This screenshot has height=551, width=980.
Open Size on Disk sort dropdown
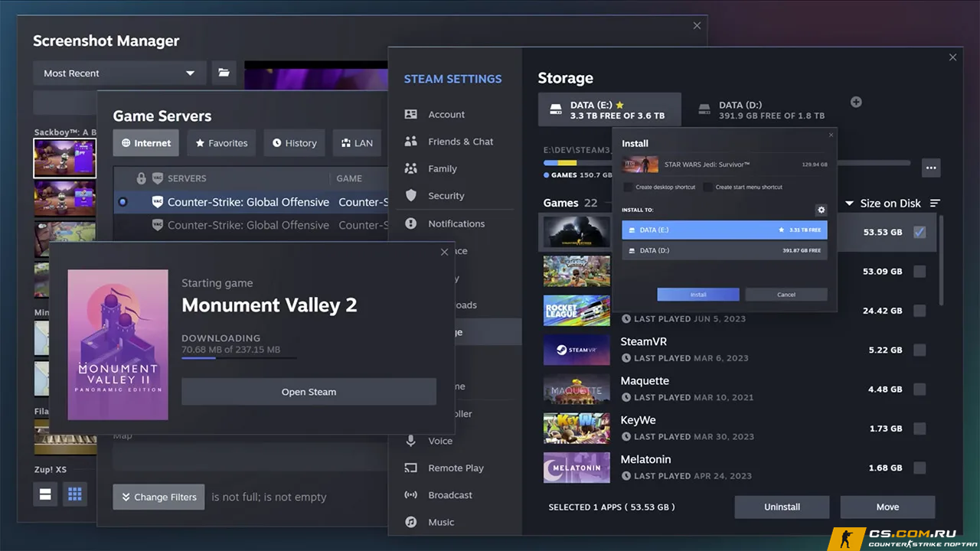[884, 203]
